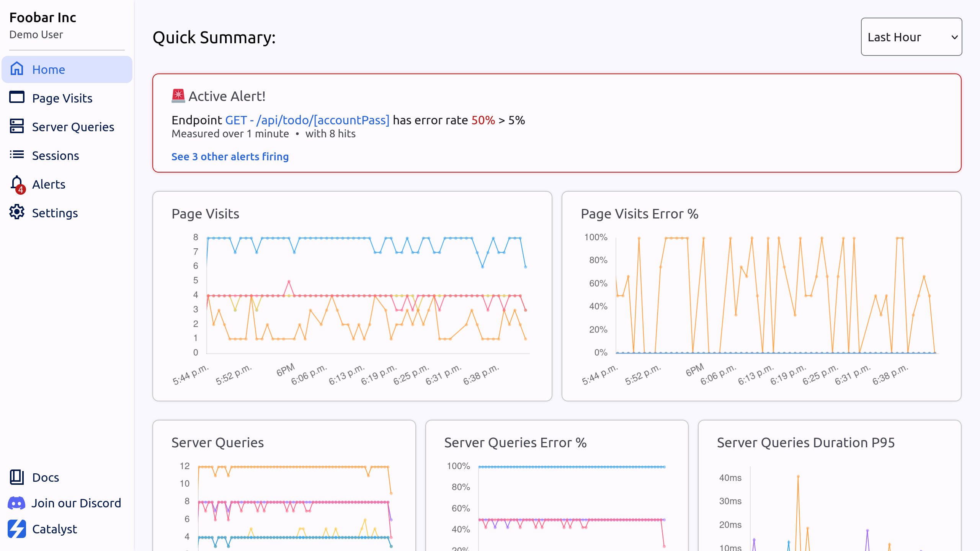
Task: Open Server Queries in the sidebar
Action: pos(73,127)
